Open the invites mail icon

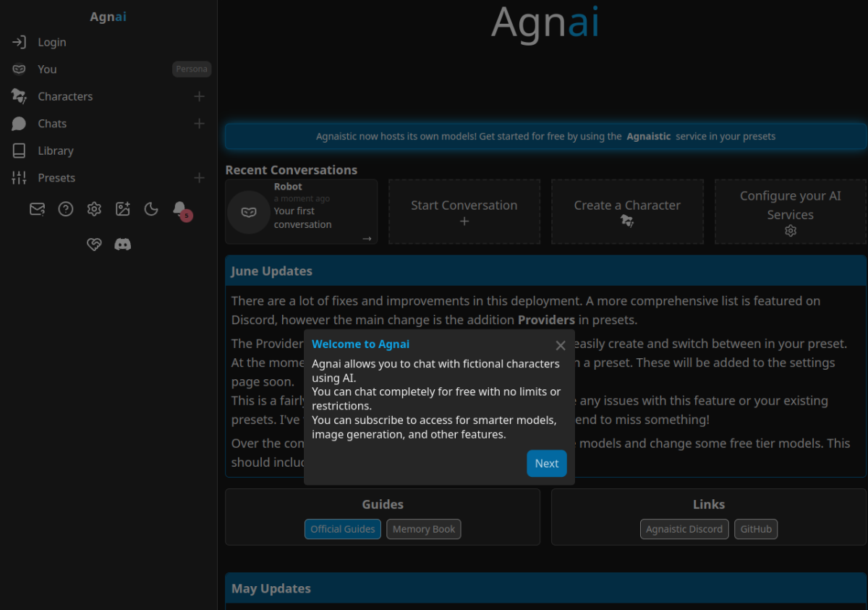tap(37, 209)
